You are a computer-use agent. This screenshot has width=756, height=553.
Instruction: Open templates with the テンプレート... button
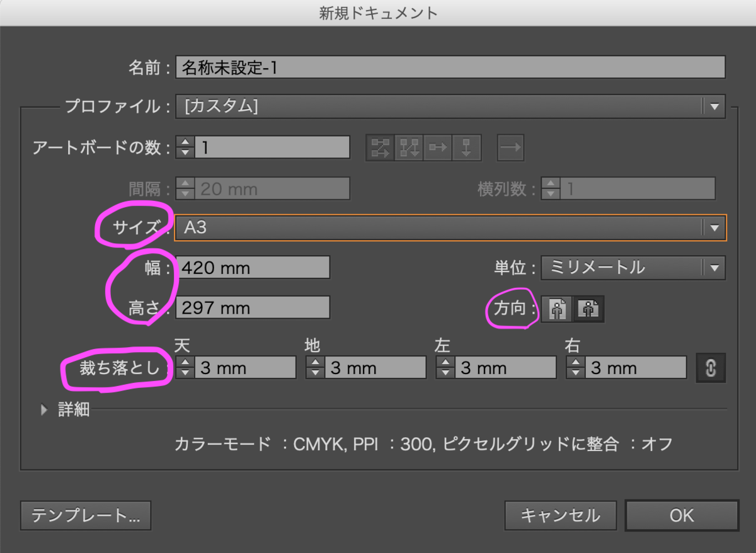(x=86, y=516)
